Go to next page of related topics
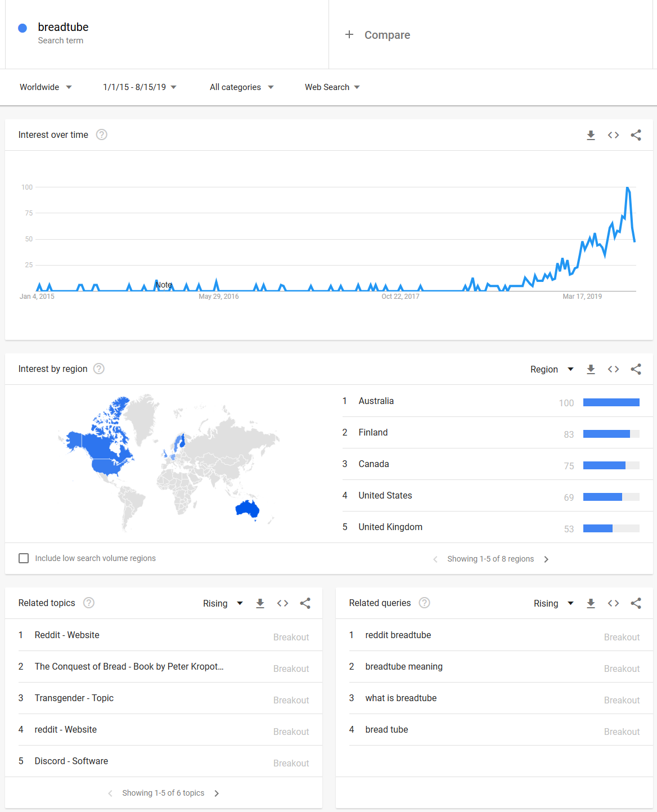657x812 pixels. click(x=217, y=793)
